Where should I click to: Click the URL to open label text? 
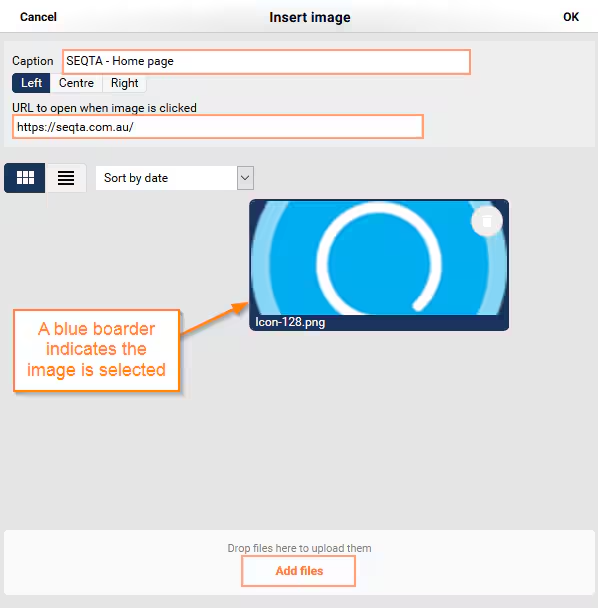coord(104,108)
